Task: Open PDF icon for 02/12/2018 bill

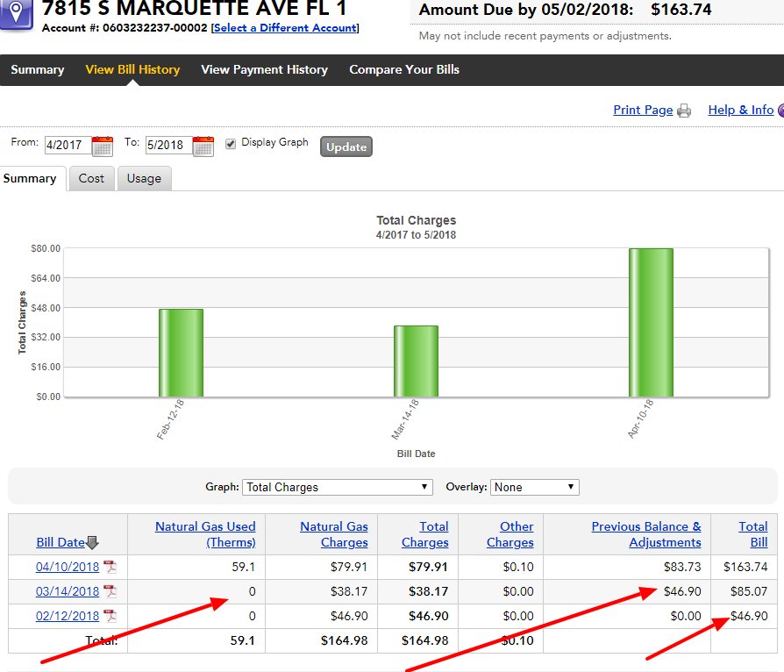Action: [x=110, y=616]
